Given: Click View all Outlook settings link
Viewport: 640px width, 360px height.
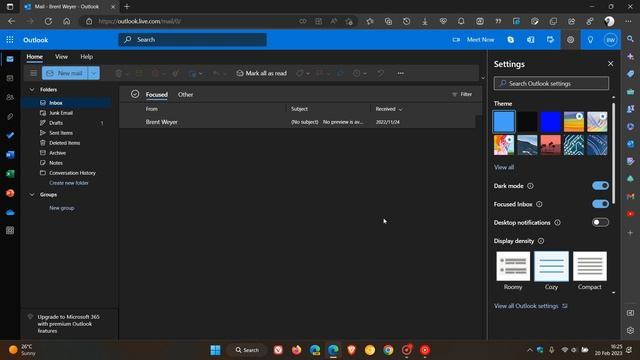Looking at the screenshot, I should (530, 306).
